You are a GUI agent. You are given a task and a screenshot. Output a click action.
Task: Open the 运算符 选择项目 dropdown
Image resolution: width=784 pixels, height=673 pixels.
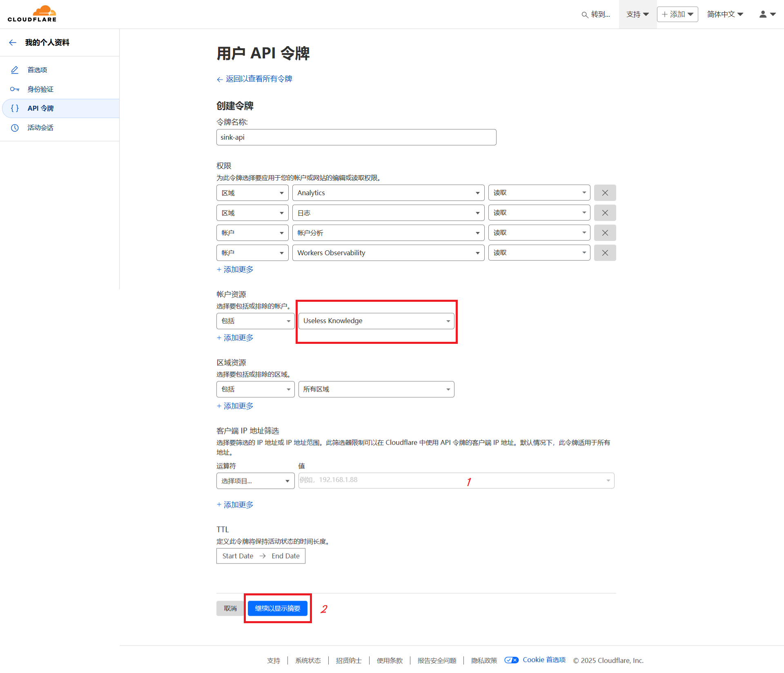click(x=255, y=481)
